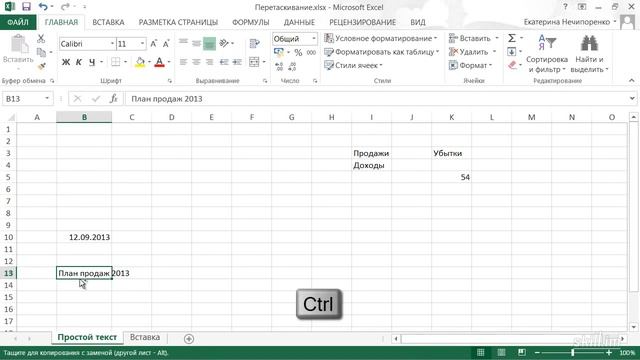Click the formula bar text План продаж 2013

tap(167, 99)
